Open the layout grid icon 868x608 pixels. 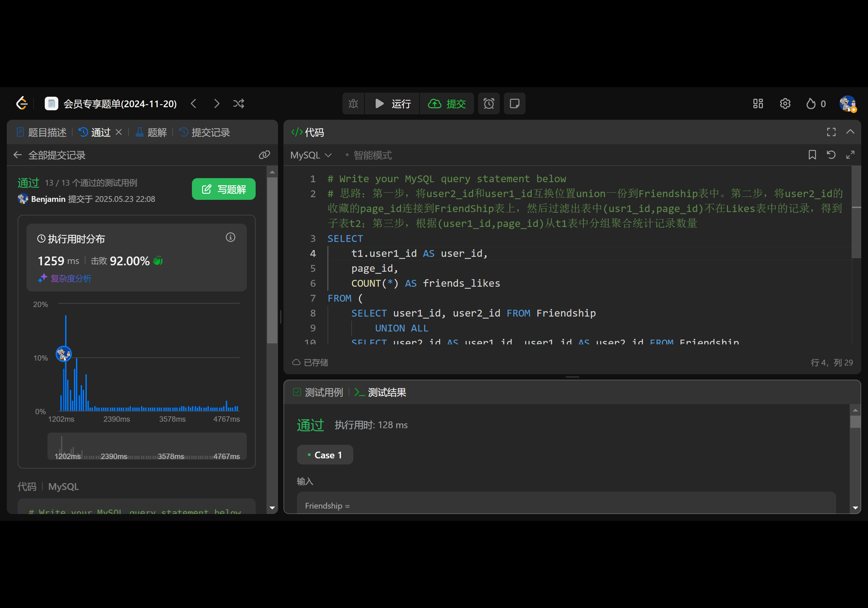[x=757, y=104]
